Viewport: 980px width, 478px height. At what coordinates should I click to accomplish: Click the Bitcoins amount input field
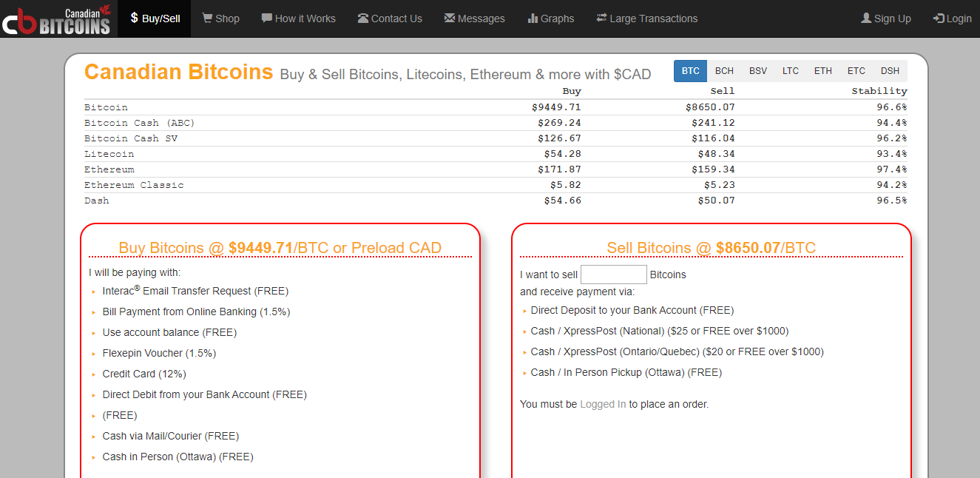(614, 275)
